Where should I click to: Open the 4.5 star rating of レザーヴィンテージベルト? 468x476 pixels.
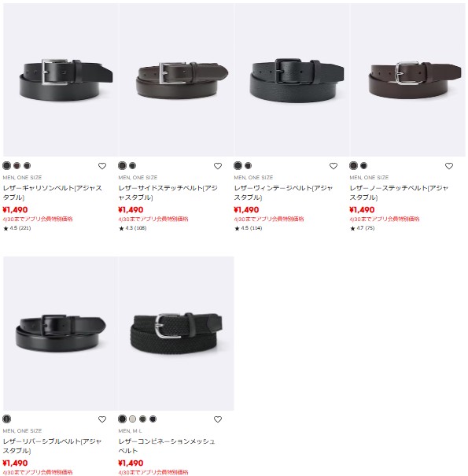pyautogui.click(x=248, y=228)
